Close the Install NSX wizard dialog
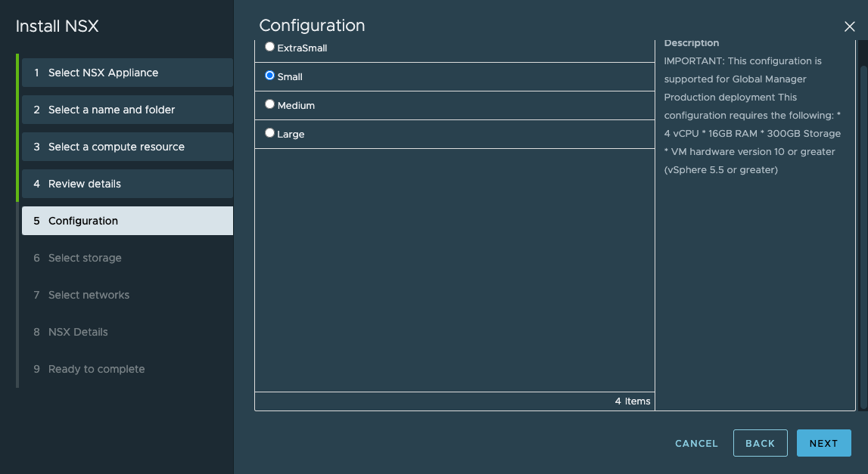 849,26
